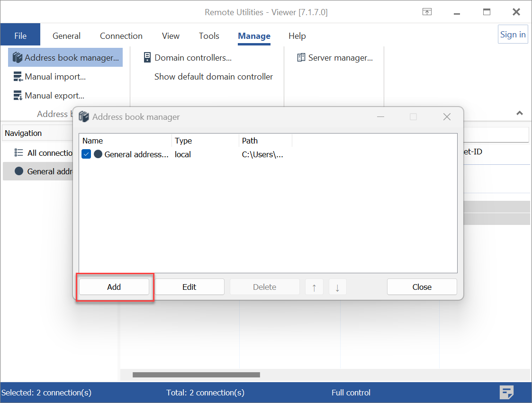Open Server manager from ribbon
Viewport: 532px width, 403px height.
(335, 58)
